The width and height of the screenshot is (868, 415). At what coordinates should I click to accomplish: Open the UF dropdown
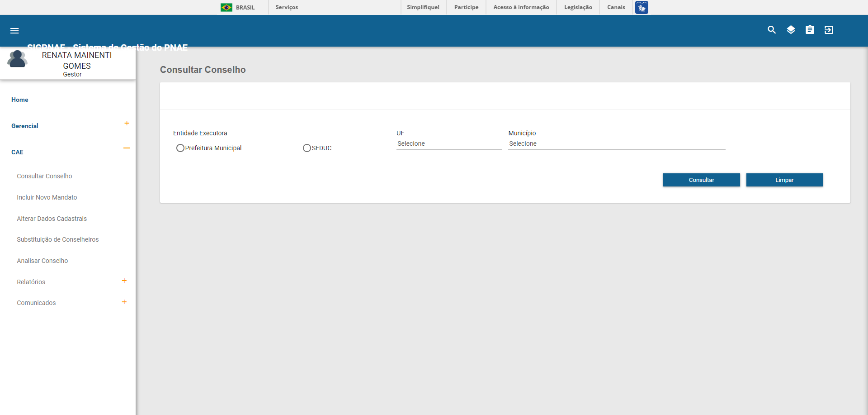point(448,144)
